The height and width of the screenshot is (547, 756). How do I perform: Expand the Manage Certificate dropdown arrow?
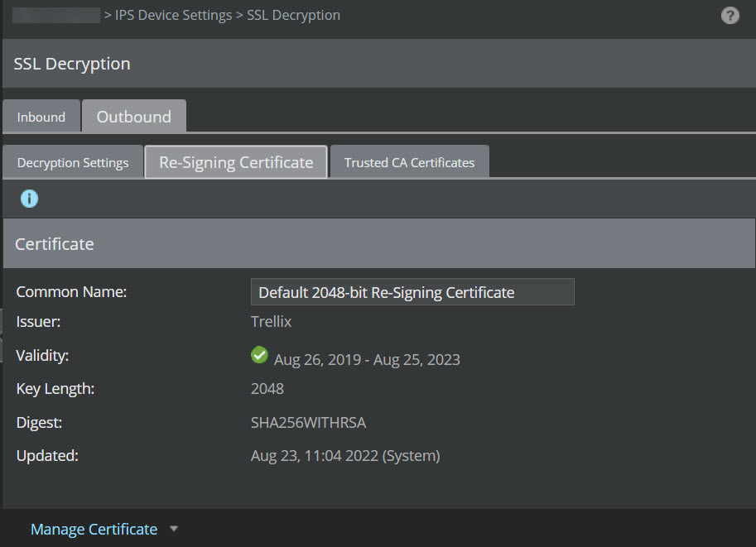tap(174, 529)
